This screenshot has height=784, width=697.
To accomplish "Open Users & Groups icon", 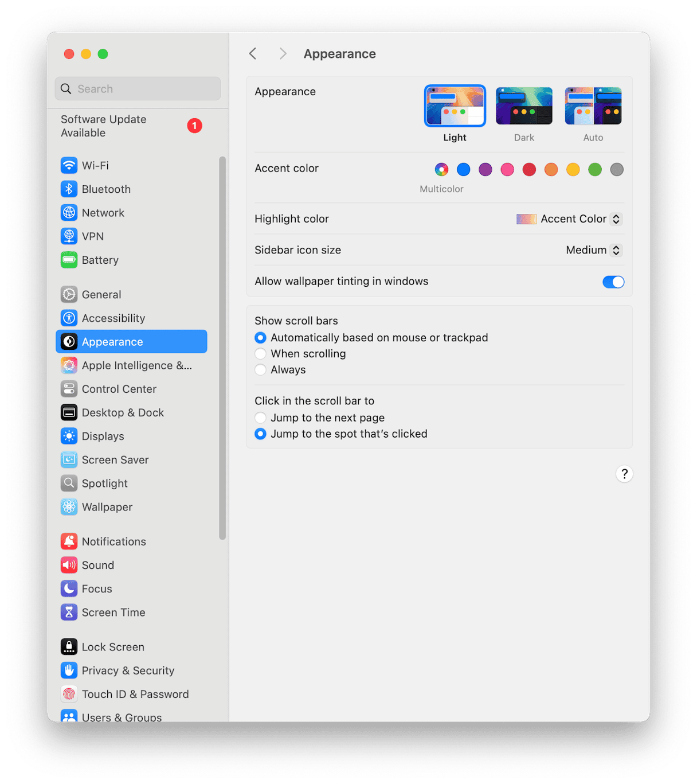I will [69, 716].
